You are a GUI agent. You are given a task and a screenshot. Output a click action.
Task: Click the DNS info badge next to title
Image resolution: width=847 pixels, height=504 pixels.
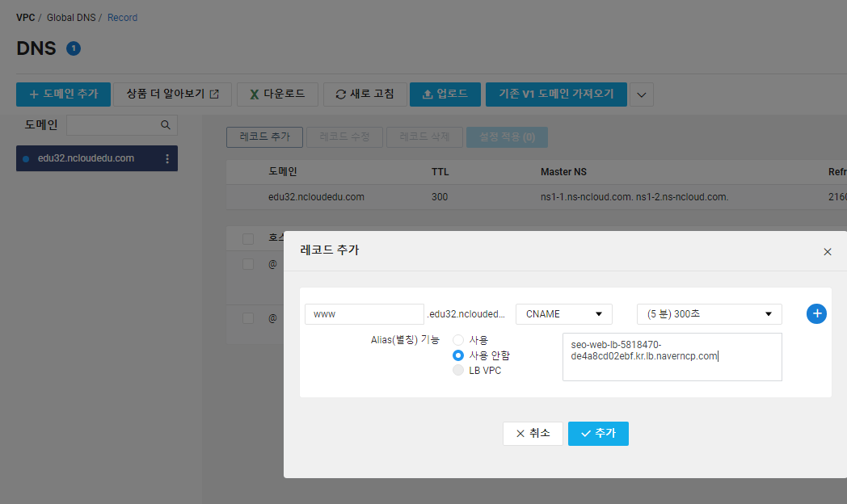(x=74, y=48)
